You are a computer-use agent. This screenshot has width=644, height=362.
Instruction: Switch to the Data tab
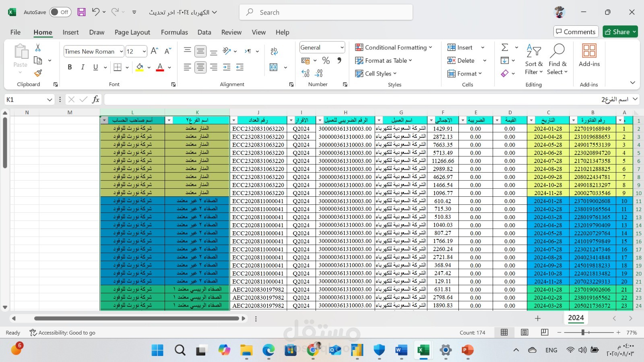[x=204, y=32]
